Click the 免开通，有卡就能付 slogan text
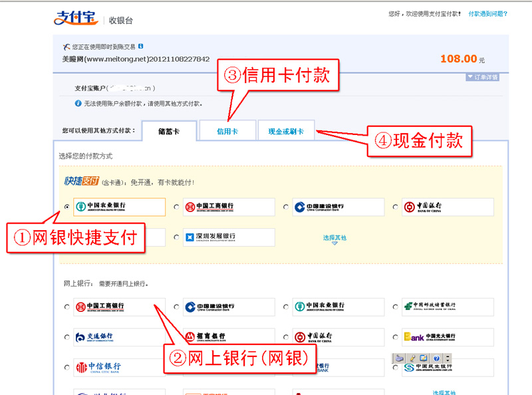 [x=162, y=183]
